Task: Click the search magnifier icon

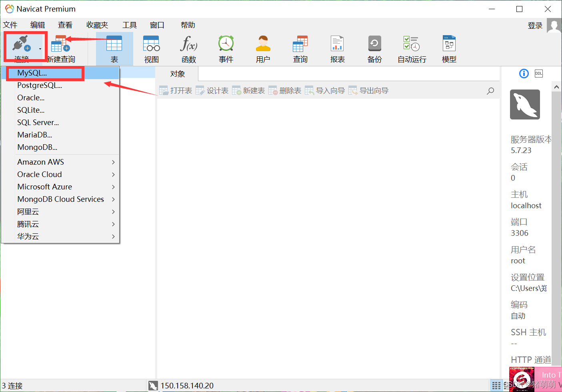Action: click(490, 91)
